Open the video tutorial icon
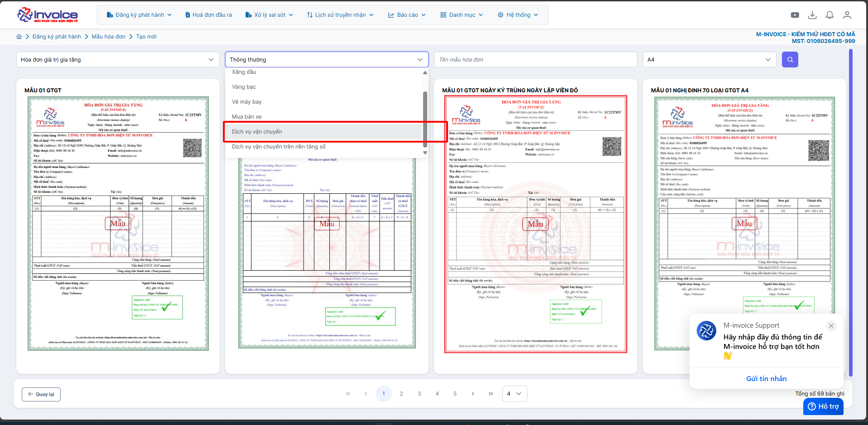Screen dimensions: 868x425 (795, 15)
